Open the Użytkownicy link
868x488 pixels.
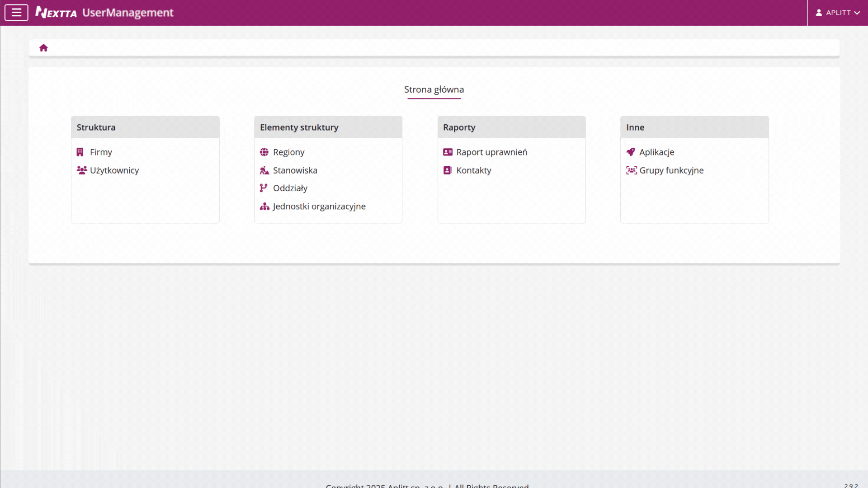click(x=114, y=170)
